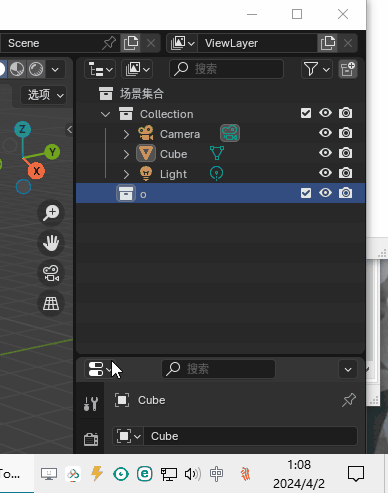The image size is (388, 493).
Task: Open the Render properties tab
Action: 91,439
